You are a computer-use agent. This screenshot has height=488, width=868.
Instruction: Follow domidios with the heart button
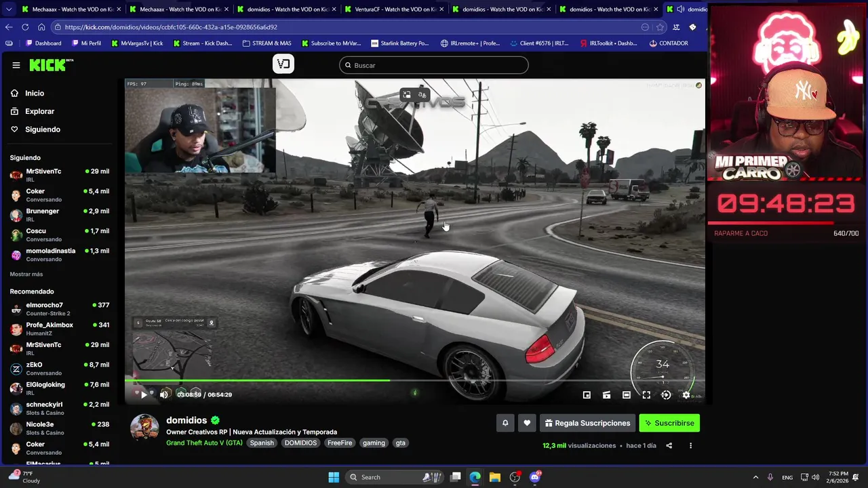tap(527, 423)
